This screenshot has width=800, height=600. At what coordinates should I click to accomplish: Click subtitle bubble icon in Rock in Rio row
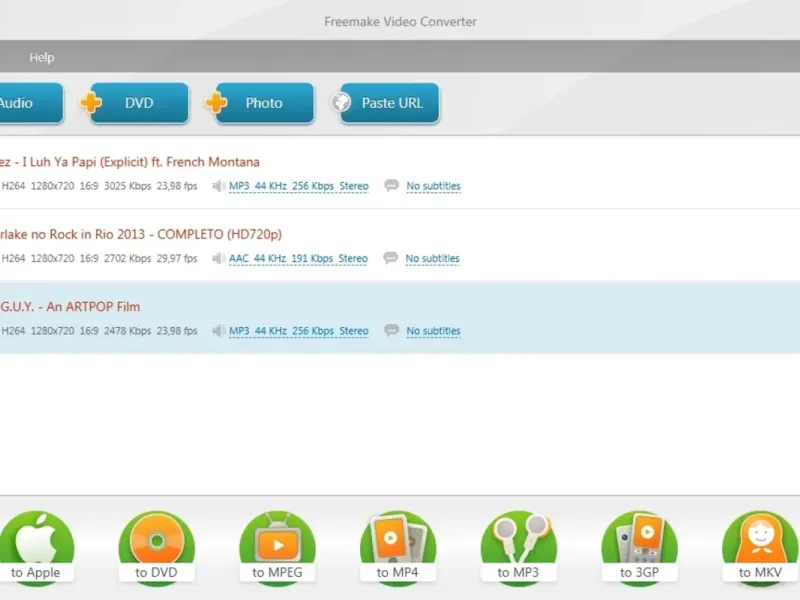pyautogui.click(x=391, y=258)
